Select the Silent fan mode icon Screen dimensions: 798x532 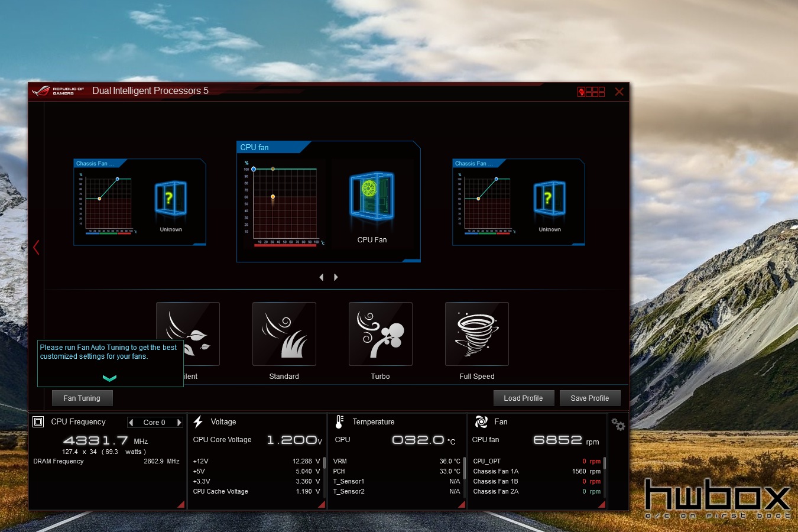click(x=188, y=334)
